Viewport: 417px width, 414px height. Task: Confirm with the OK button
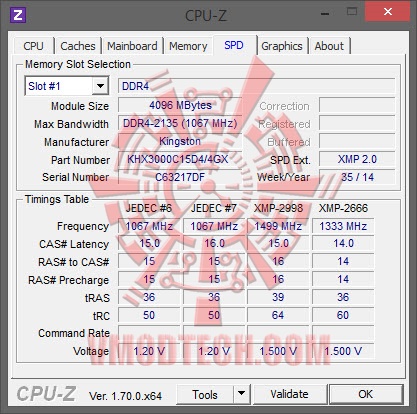[x=366, y=394]
